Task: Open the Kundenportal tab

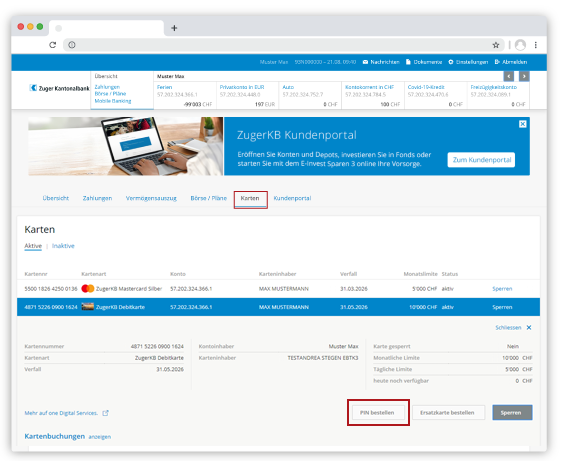Action: (x=292, y=198)
